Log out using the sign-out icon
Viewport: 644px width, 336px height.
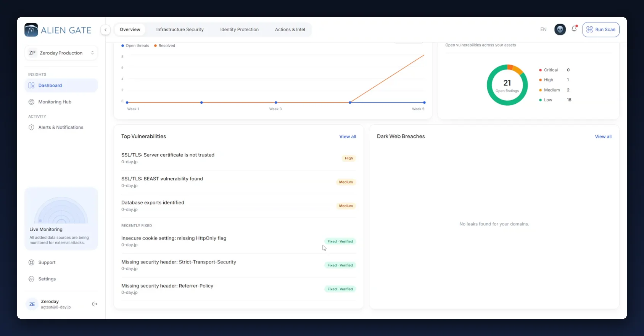[x=95, y=304]
